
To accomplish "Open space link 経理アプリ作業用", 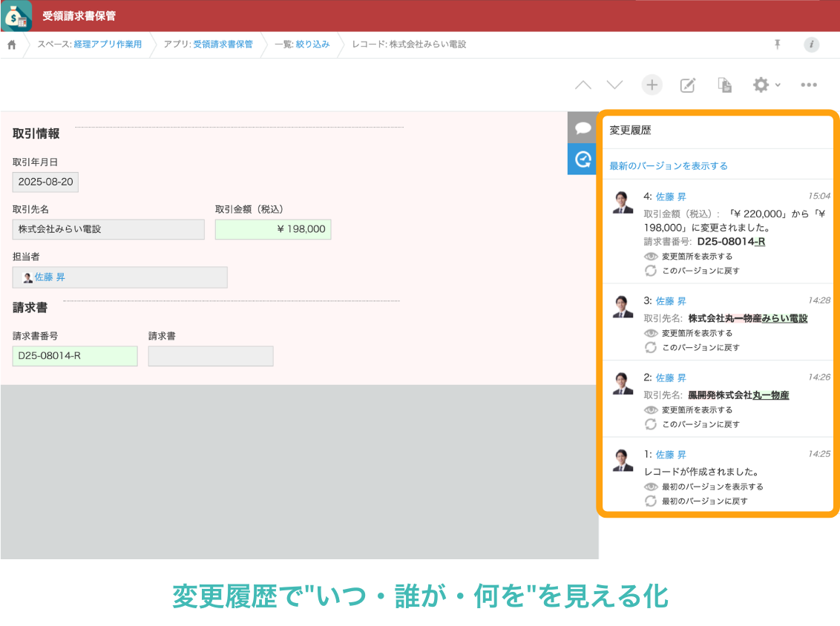I will 108,45.
